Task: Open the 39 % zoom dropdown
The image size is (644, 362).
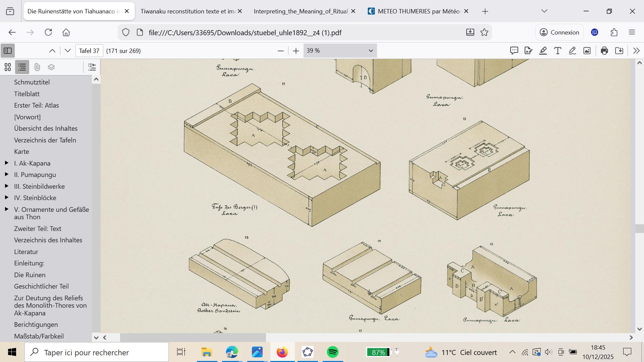Action: coord(340,51)
